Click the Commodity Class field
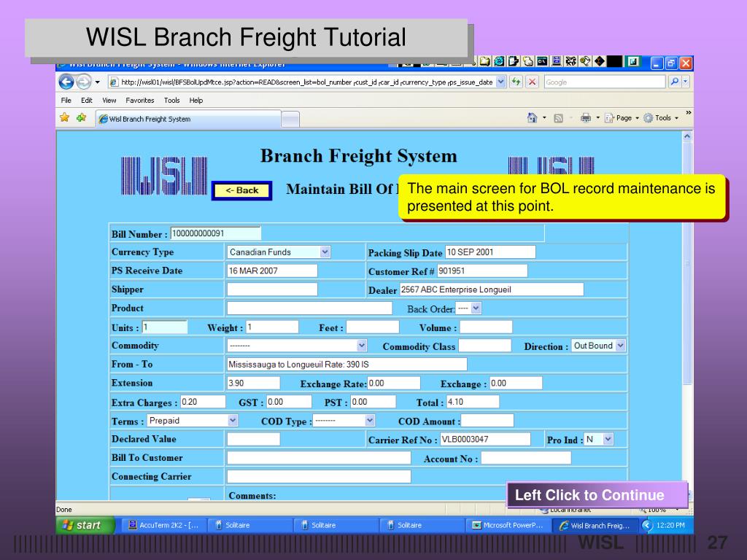 (485, 346)
